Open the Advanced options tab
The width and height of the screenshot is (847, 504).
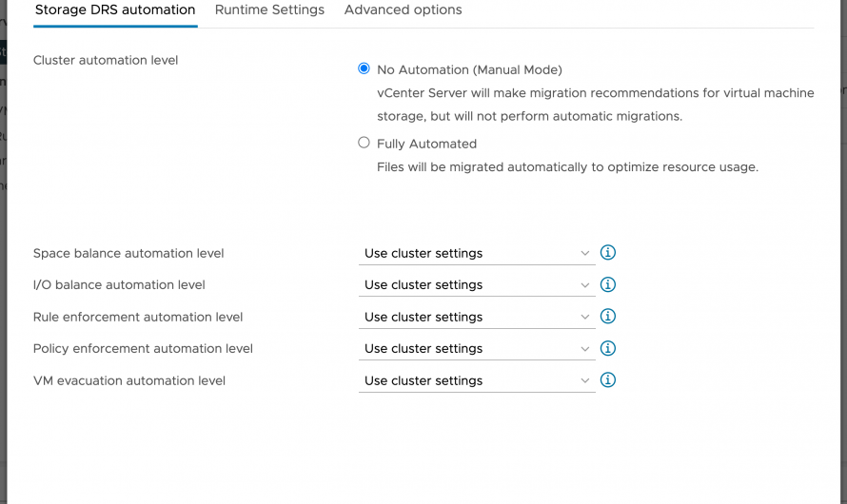(x=403, y=10)
